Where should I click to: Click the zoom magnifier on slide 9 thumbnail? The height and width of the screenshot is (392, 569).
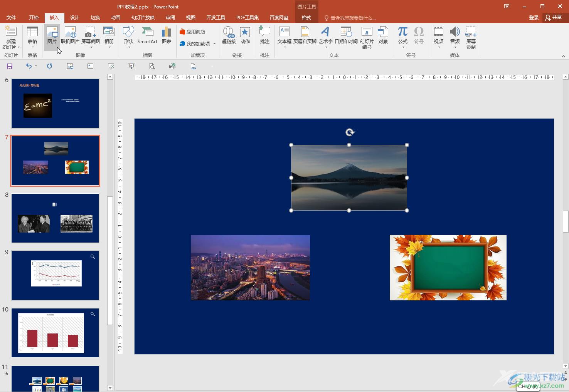pos(93,256)
